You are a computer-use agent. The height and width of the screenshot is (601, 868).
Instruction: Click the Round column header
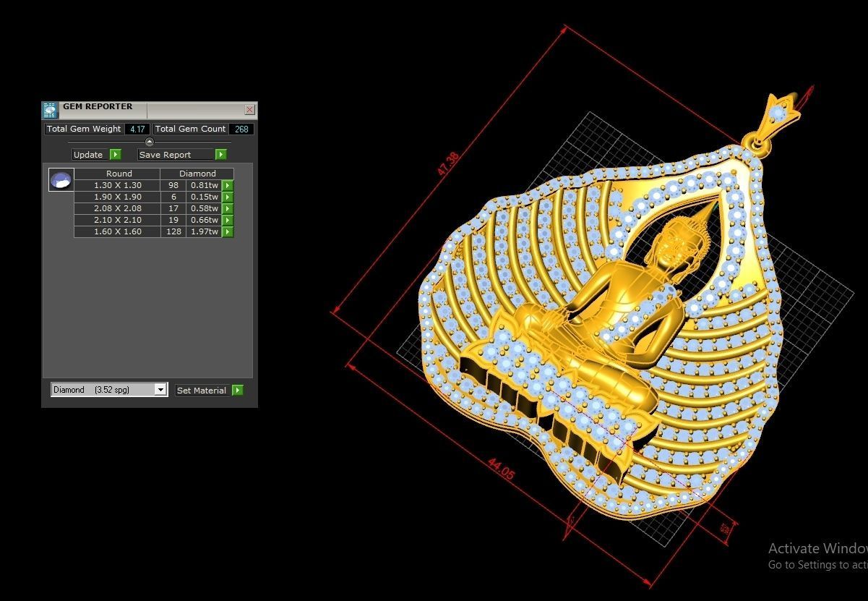coord(118,174)
